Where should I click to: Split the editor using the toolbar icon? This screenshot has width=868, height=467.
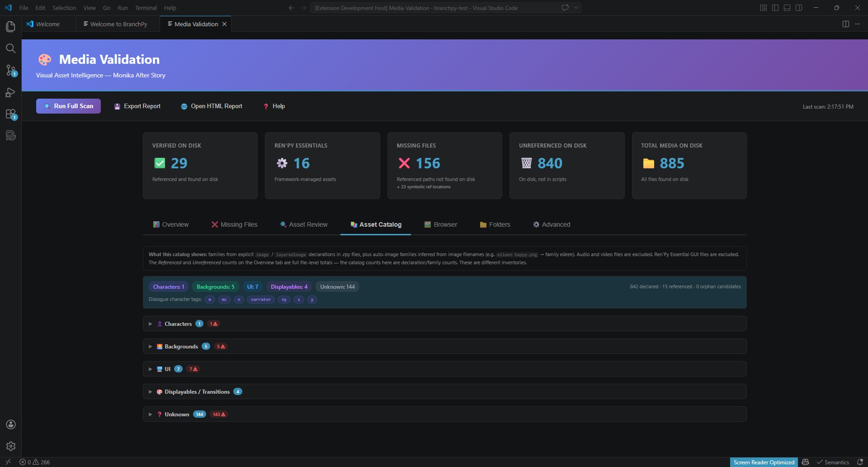tap(845, 24)
